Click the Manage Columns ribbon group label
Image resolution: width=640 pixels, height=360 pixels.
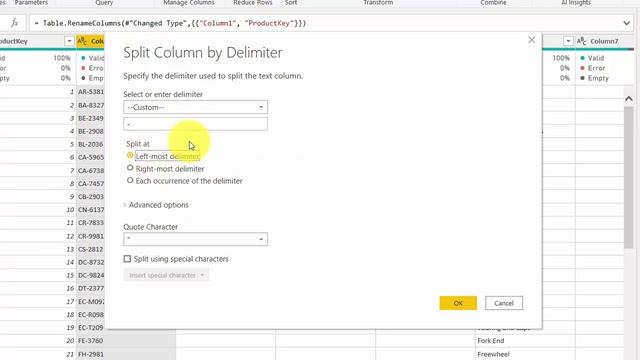[x=189, y=3]
